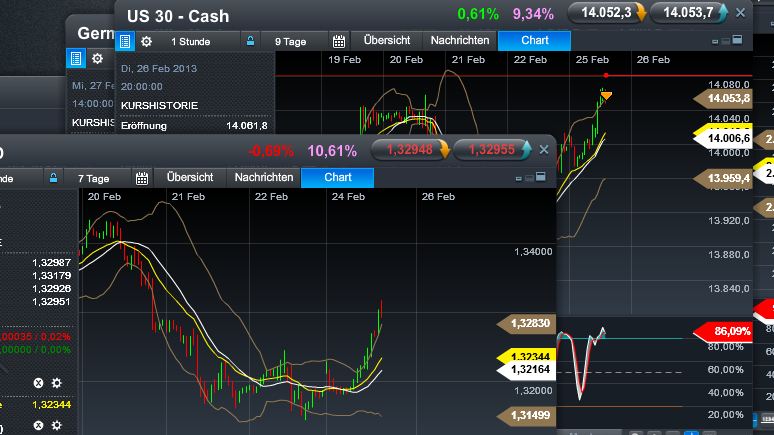Select largest layout icon in front window

click(x=541, y=176)
